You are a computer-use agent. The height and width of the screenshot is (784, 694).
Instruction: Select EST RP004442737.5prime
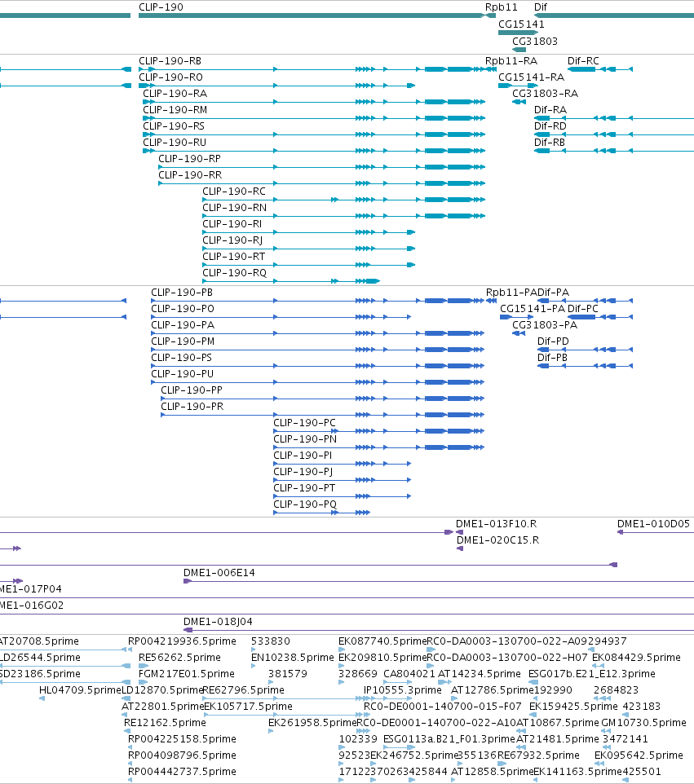click(x=182, y=772)
